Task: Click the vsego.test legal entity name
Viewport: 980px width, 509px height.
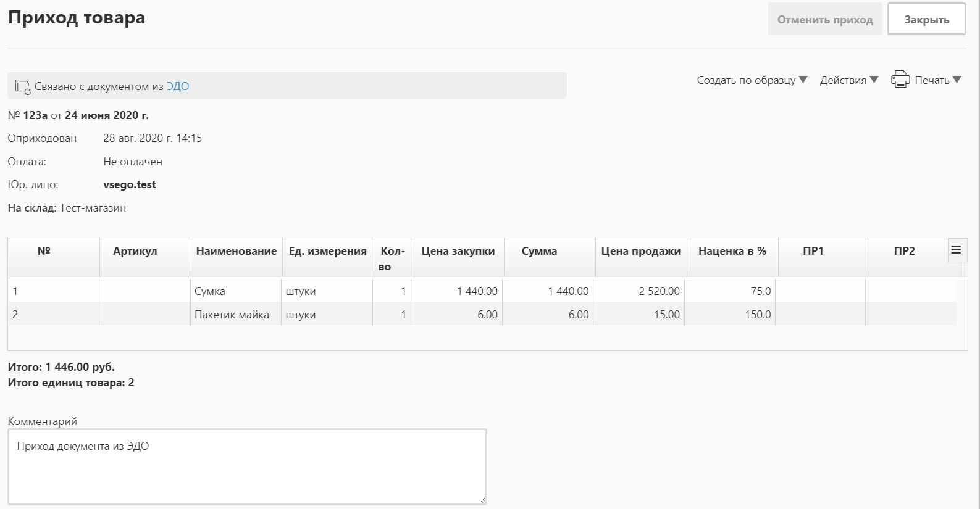Action: [x=130, y=184]
